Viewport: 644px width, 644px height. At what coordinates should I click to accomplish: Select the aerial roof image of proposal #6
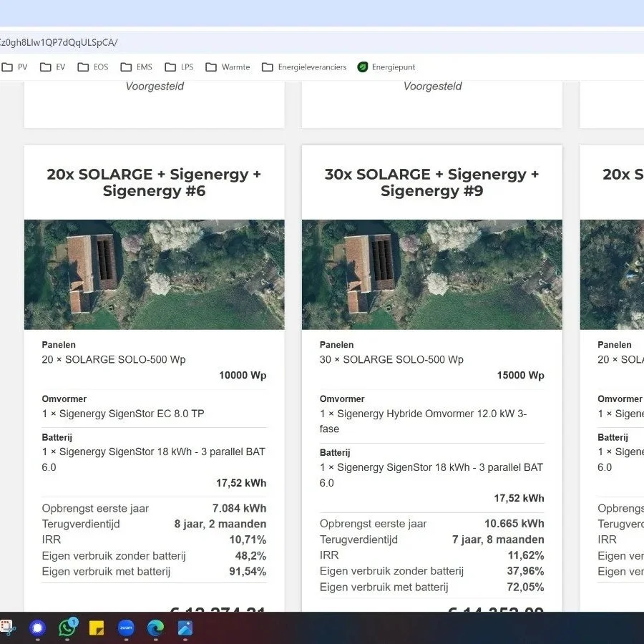pyautogui.click(x=154, y=274)
